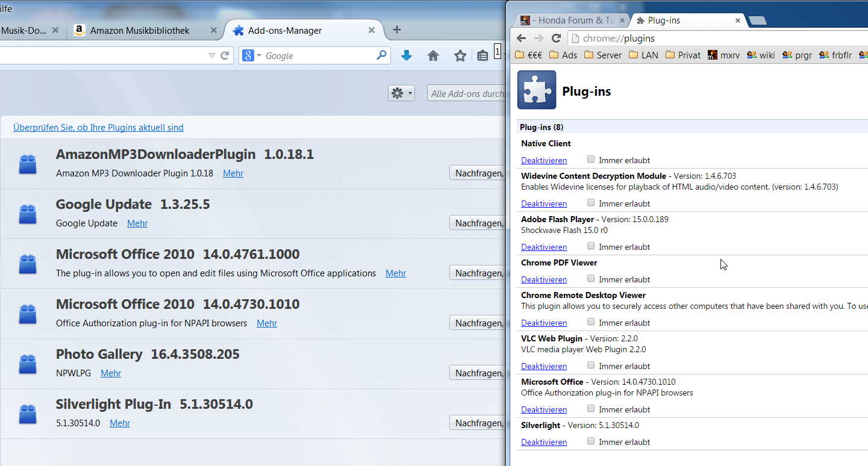The width and height of the screenshot is (868, 466).
Task: Check Immer erlaubt for VLC Web Plugin
Action: 591,365
